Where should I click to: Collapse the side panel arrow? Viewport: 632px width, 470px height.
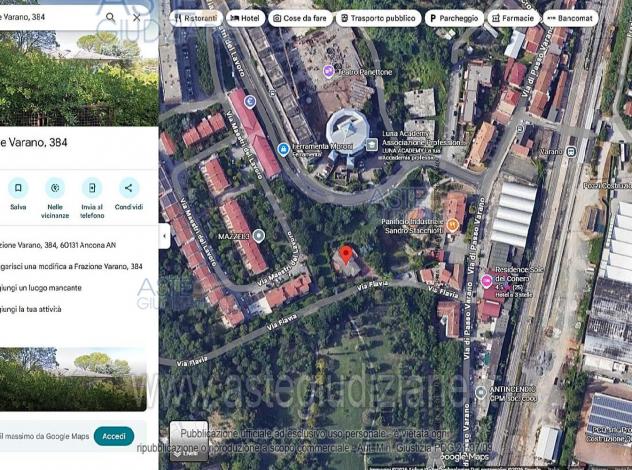coord(164,236)
